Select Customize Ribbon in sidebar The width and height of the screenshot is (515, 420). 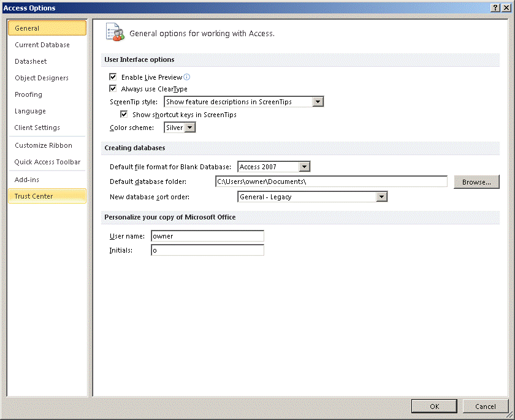pos(44,145)
